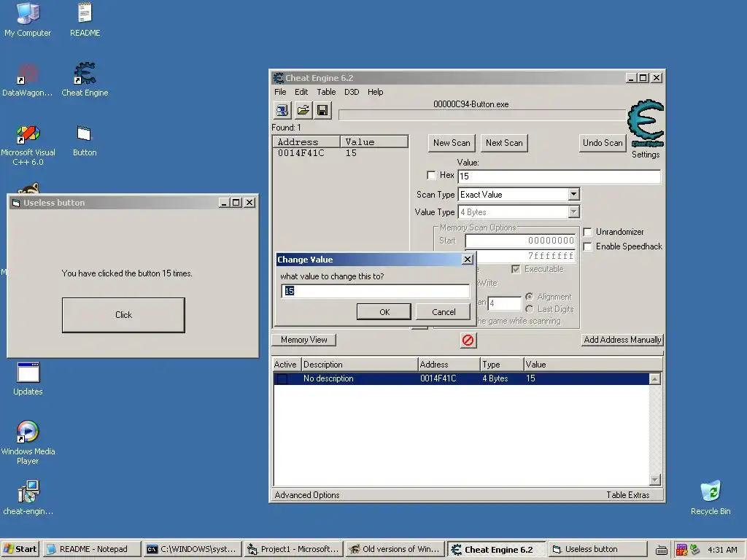Select found address 0014F41C in results list

340,153
